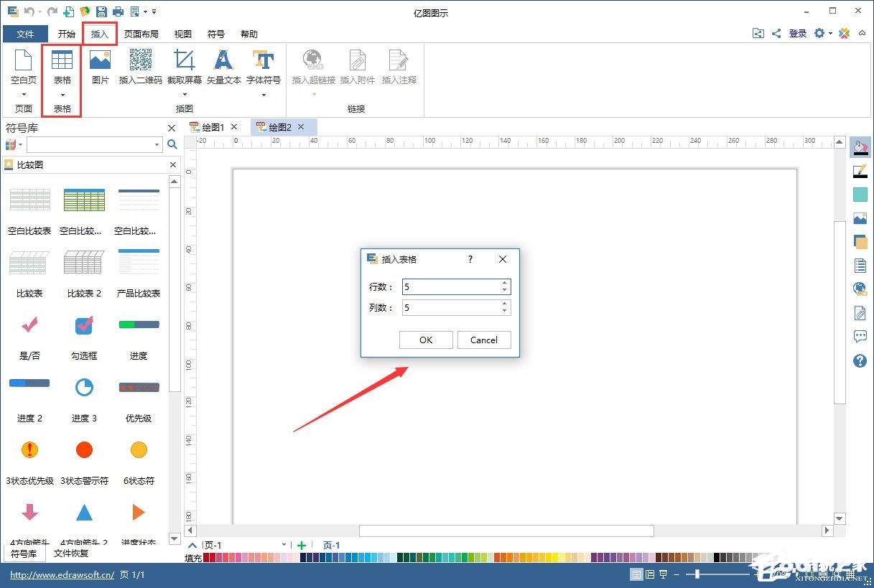874x588 pixels.
Task: Click the Undo icon in quick access toolbar
Action: tap(29, 11)
